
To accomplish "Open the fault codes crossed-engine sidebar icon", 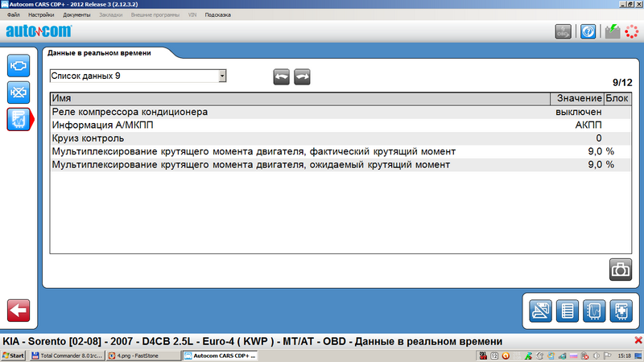I will click(x=19, y=93).
